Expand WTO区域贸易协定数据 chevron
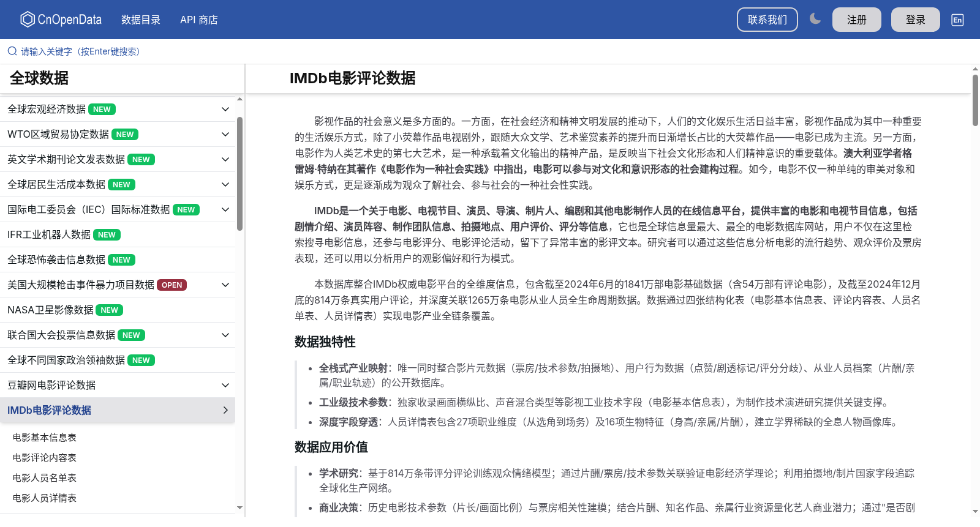This screenshot has width=980, height=527. click(225, 134)
